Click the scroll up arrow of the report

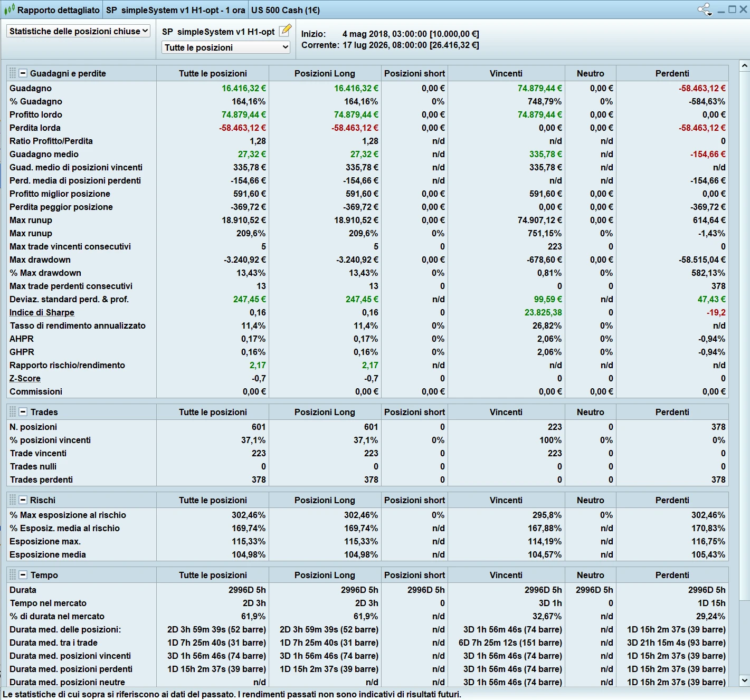click(x=744, y=66)
